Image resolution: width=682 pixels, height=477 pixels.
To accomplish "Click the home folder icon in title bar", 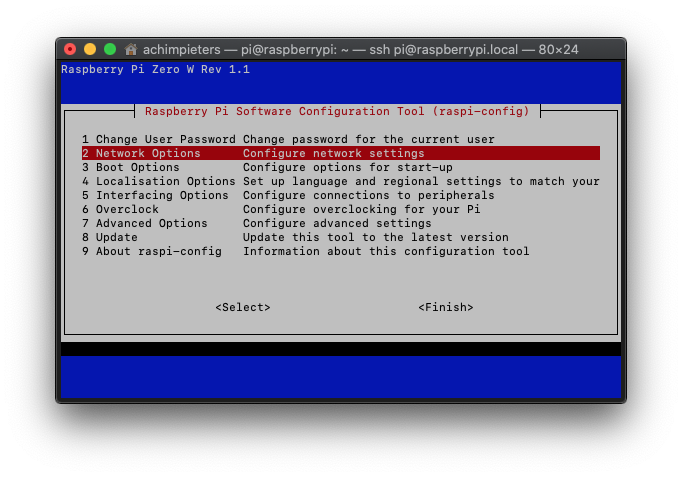I will tap(130, 50).
